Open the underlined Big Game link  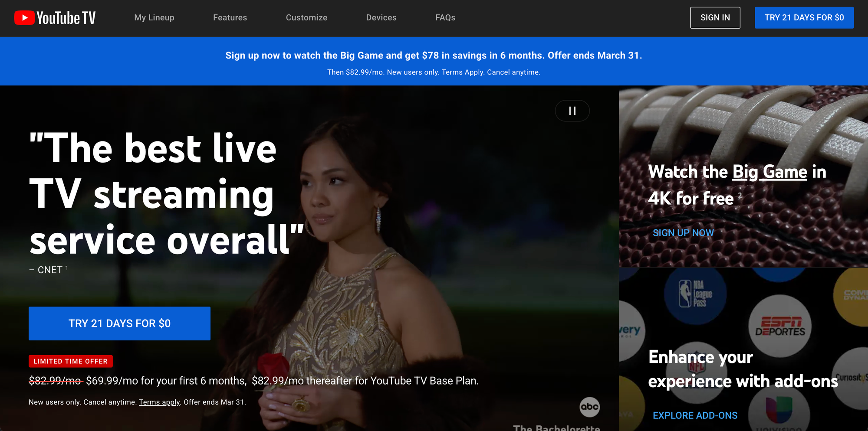click(x=770, y=172)
